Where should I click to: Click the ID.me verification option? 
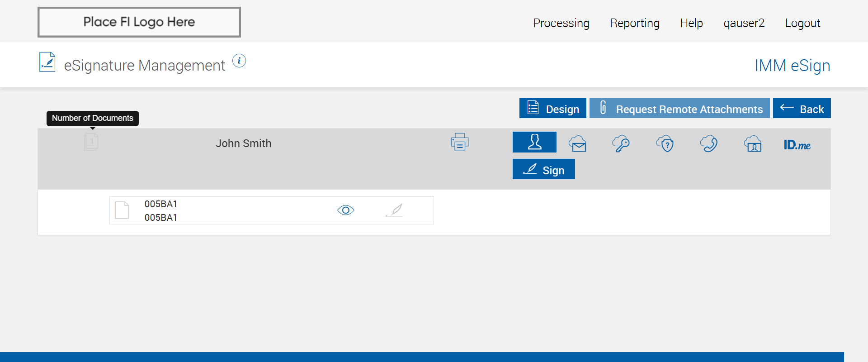[797, 145]
